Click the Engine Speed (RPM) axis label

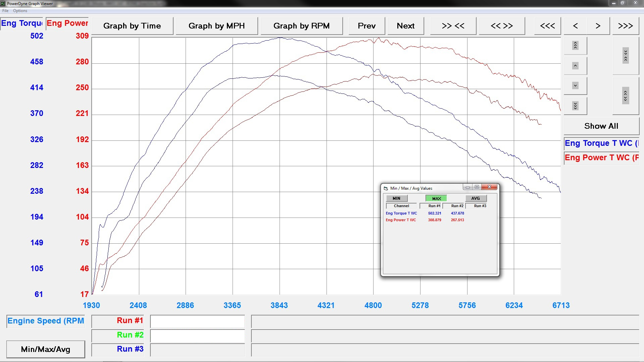(x=46, y=321)
